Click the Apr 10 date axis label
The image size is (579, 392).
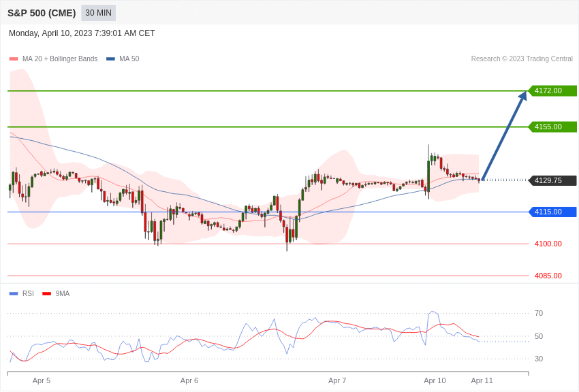(x=435, y=380)
